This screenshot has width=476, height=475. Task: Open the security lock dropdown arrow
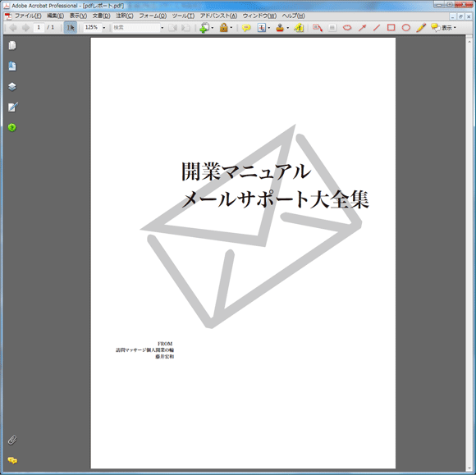(231, 28)
